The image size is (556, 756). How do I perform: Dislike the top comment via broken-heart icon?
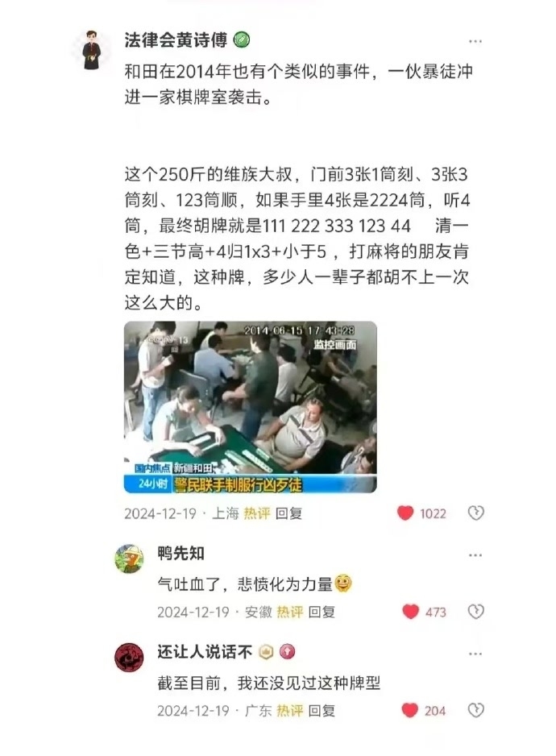click(475, 513)
